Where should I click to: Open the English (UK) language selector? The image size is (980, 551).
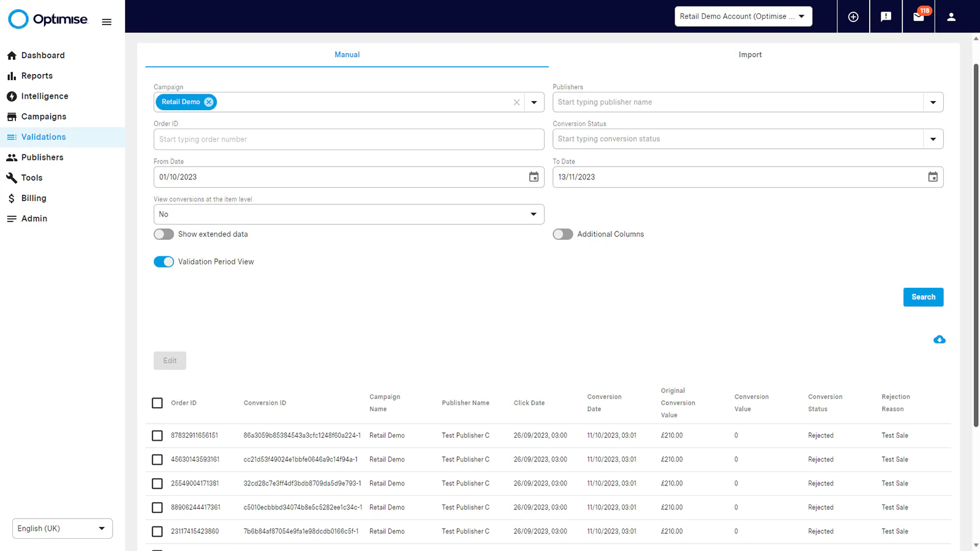62,528
